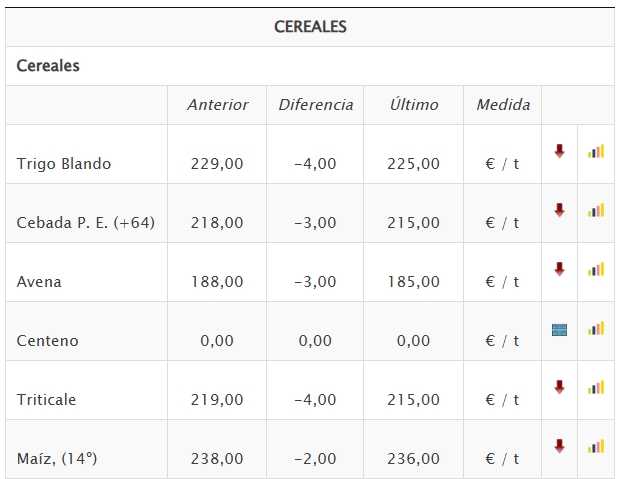Click the chart icon for Trigo Blando
Screen dimensions: 620x479
coord(596,151)
